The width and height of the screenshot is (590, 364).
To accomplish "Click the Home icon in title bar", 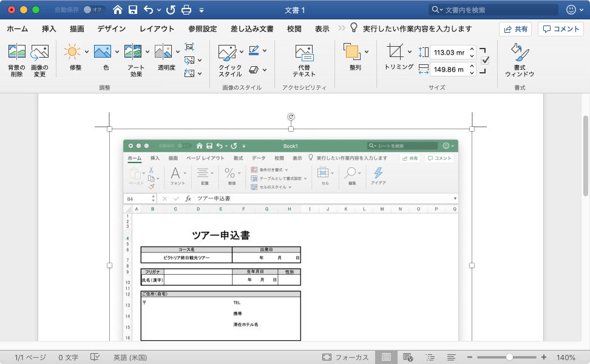I will pos(118,10).
